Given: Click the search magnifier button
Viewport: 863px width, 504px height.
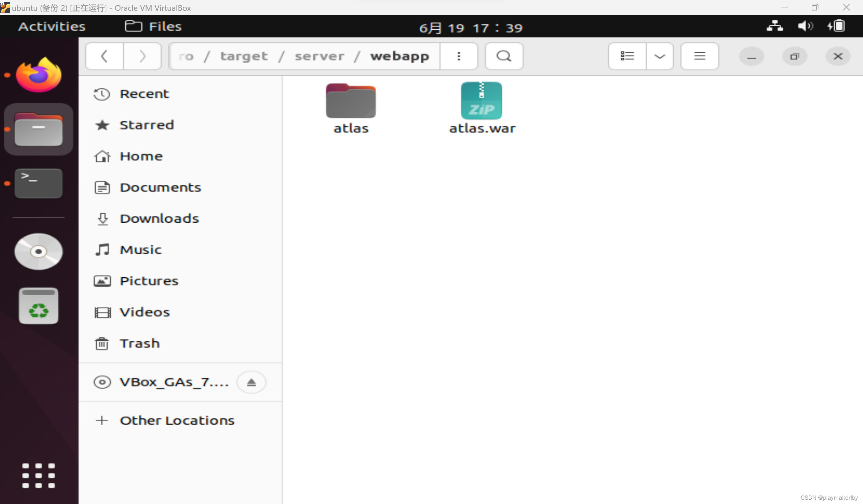Looking at the screenshot, I should click(x=505, y=56).
